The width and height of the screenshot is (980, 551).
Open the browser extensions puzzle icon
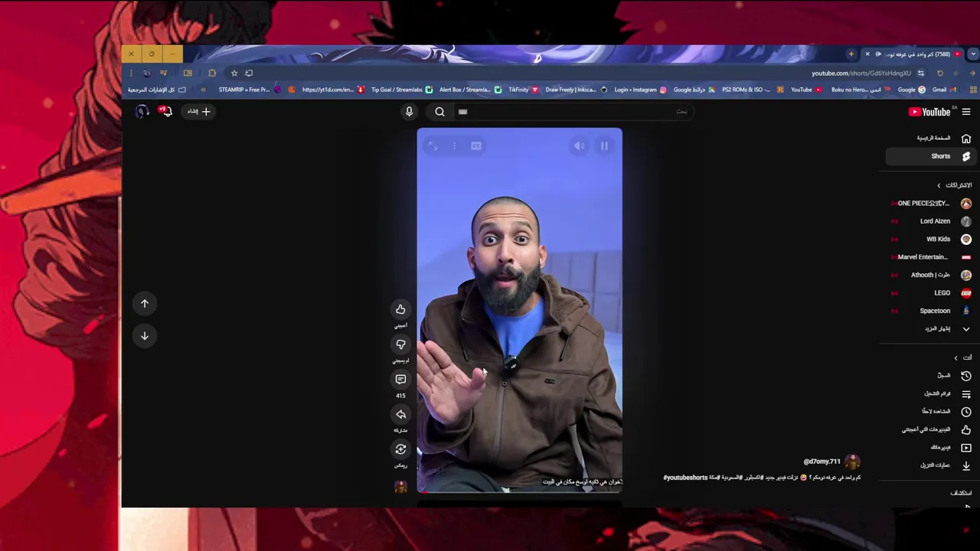point(212,73)
